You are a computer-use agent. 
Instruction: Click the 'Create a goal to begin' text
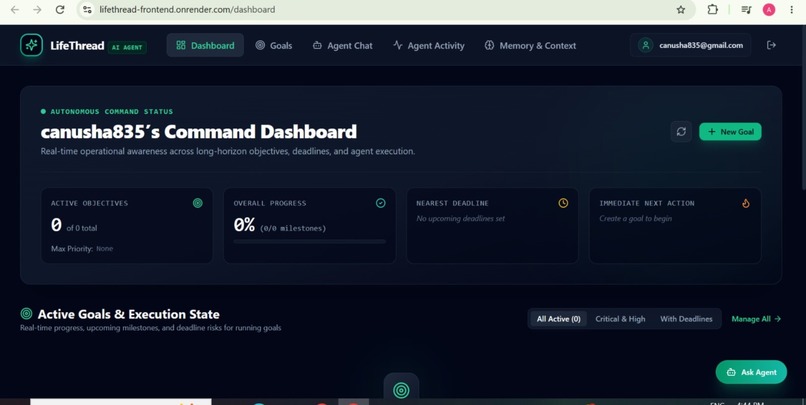635,218
